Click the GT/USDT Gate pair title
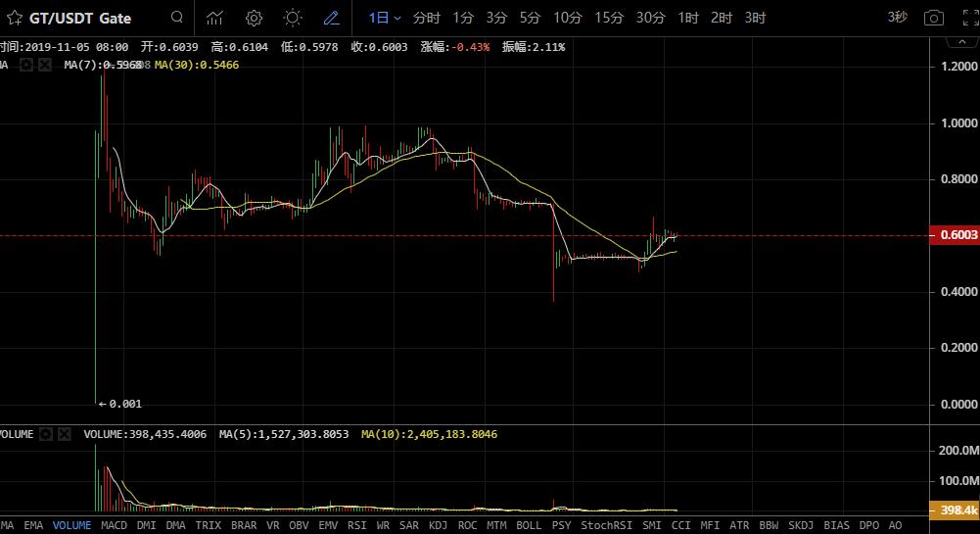980x534 pixels. pyautogui.click(x=80, y=19)
